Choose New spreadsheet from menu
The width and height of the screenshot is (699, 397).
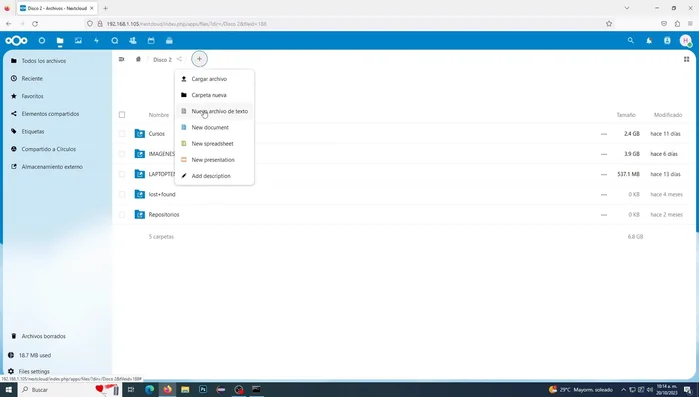214,143
